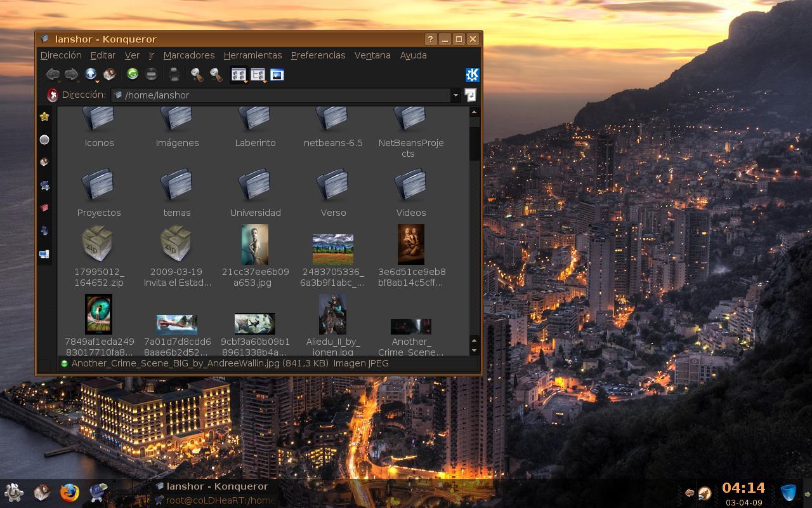Viewport: 812px width, 508px height.
Task: Expand the address bar history dropdown
Action: (x=455, y=95)
